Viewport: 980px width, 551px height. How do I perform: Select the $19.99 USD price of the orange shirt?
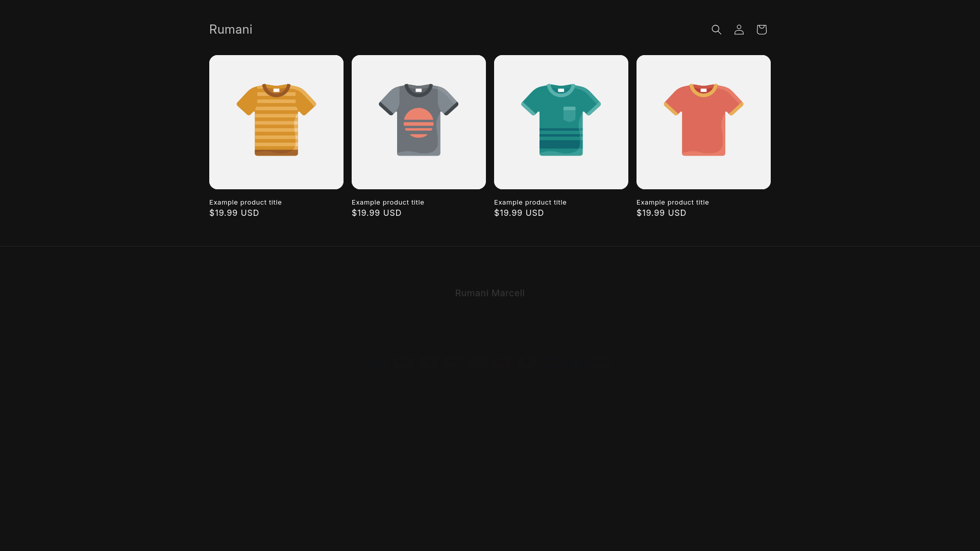point(234,213)
